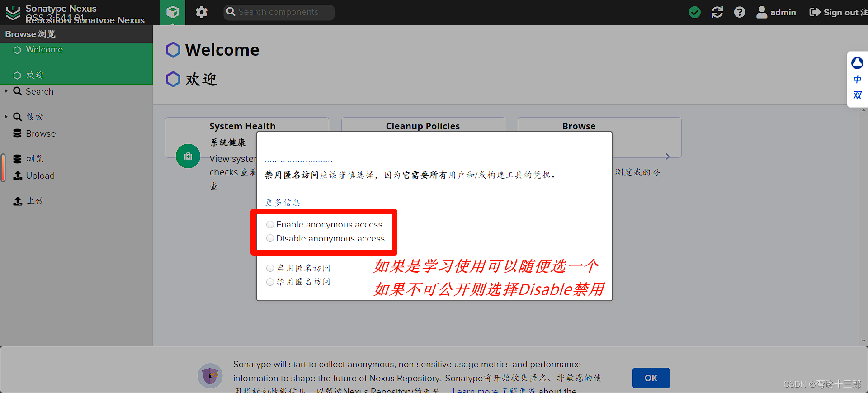Click the Search magnifier icon in sidebar
This screenshot has height=393, width=868.
pos(18,91)
